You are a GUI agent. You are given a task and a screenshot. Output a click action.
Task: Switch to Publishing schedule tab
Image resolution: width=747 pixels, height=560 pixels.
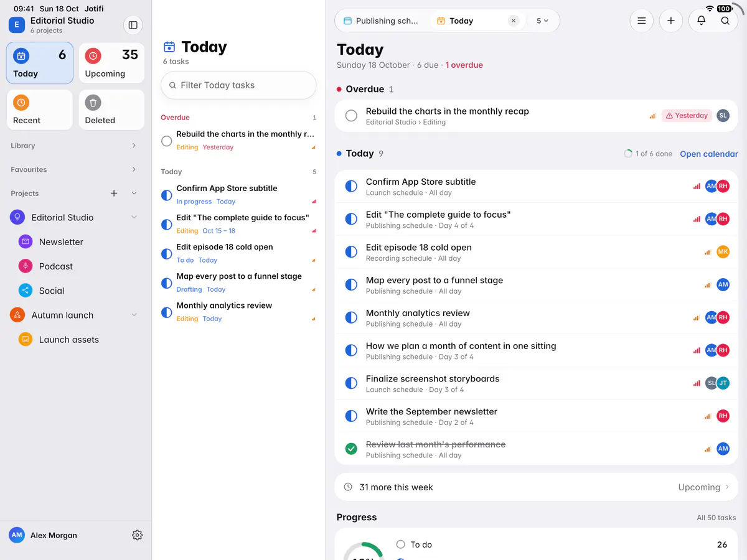pos(382,21)
